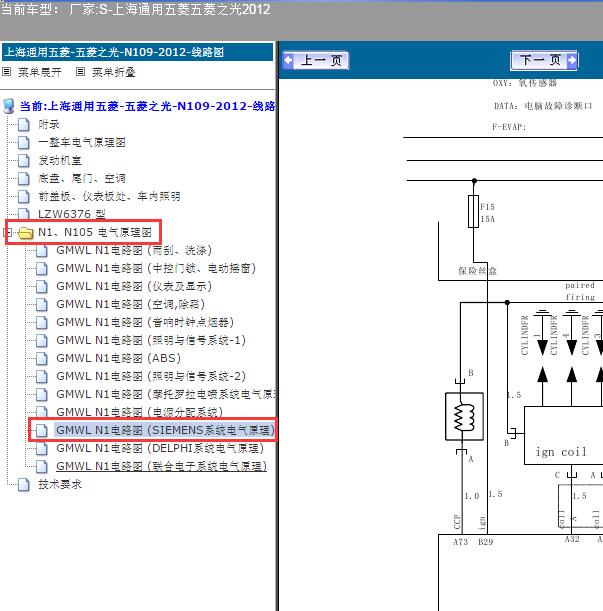Click the page icon next to SIEMENS系统 entry

coord(42,430)
